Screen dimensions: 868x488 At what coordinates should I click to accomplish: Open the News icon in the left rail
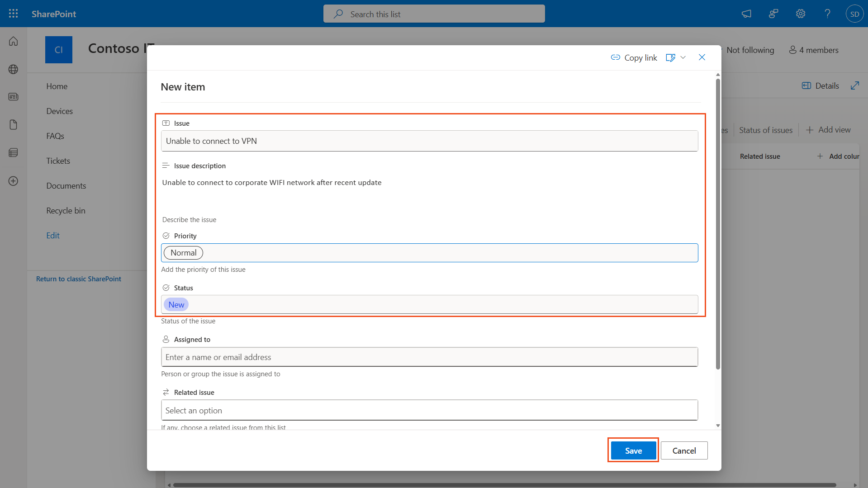13,96
